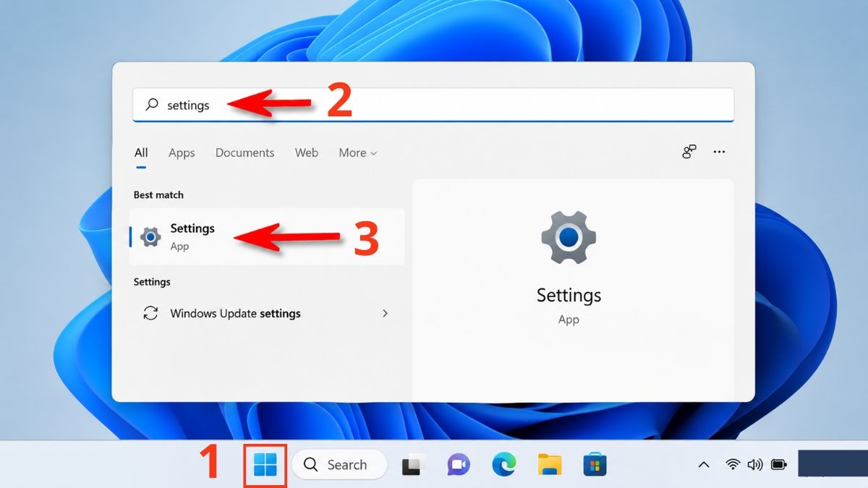Screen dimensions: 868x488
Task: Open the Wi-Fi network icon in the tray
Action: [733, 464]
